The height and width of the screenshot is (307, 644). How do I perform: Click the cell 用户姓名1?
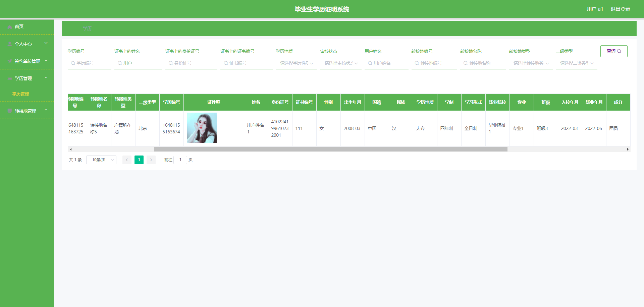[x=256, y=128]
